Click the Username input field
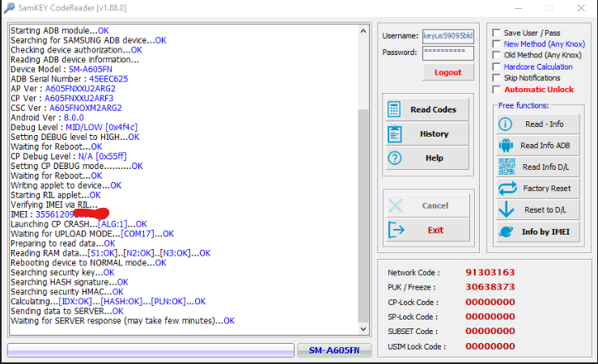 click(x=448, y=36)
